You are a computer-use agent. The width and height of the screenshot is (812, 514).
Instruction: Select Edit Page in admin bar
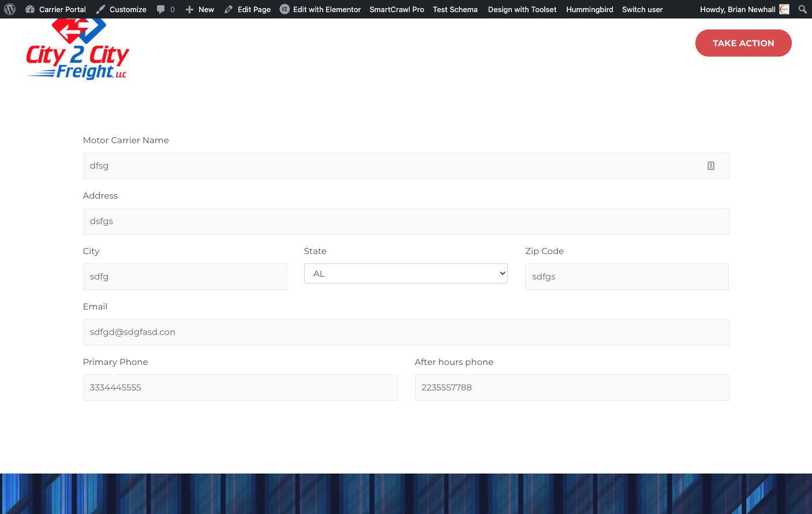point(248,9)
